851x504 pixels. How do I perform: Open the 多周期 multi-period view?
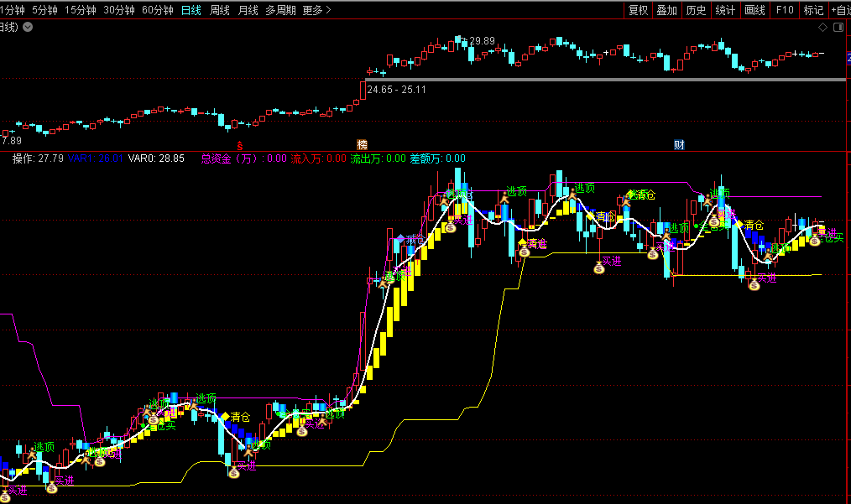280,10
